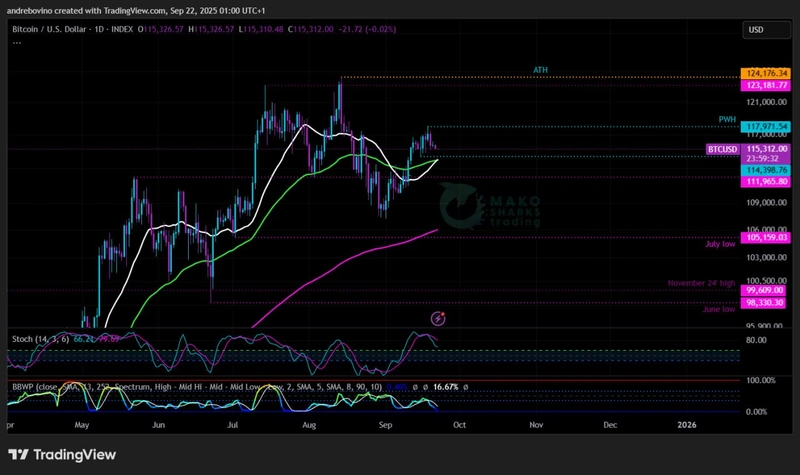Click the PWH line label
Image resolution: width=800 pixels, height=475 pixels.
click(727, 119)
